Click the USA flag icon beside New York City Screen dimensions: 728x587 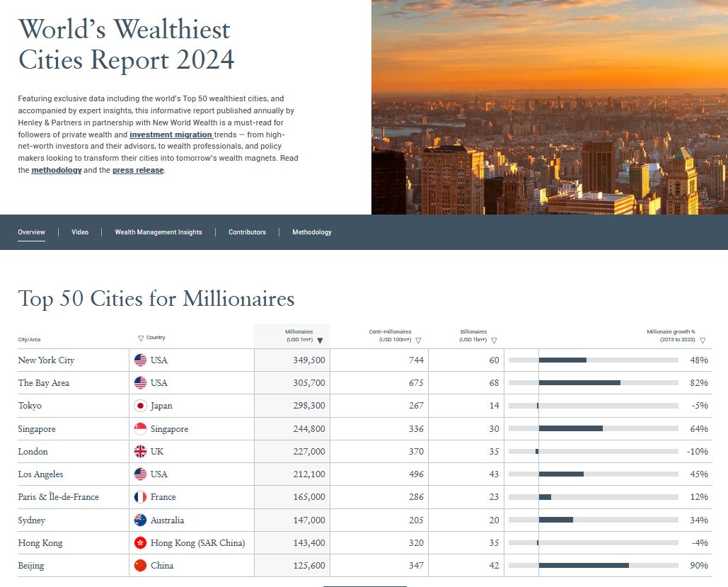tap(141, 360)
